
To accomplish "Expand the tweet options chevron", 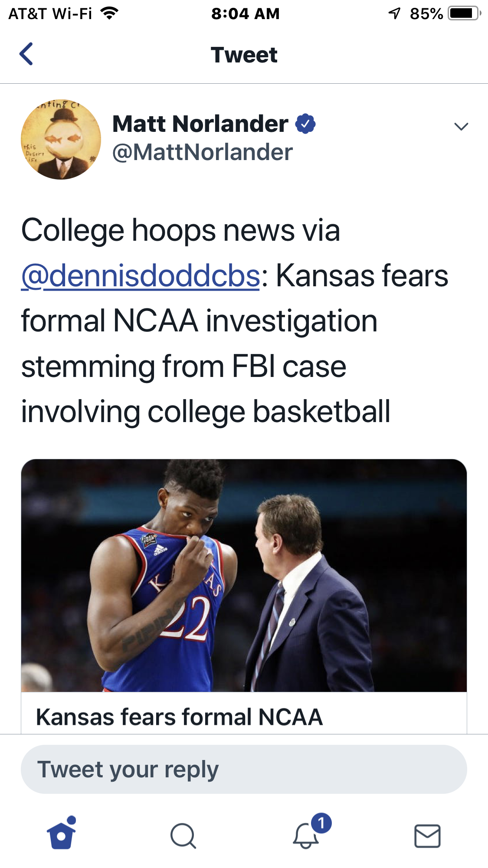I will point(461,126).
